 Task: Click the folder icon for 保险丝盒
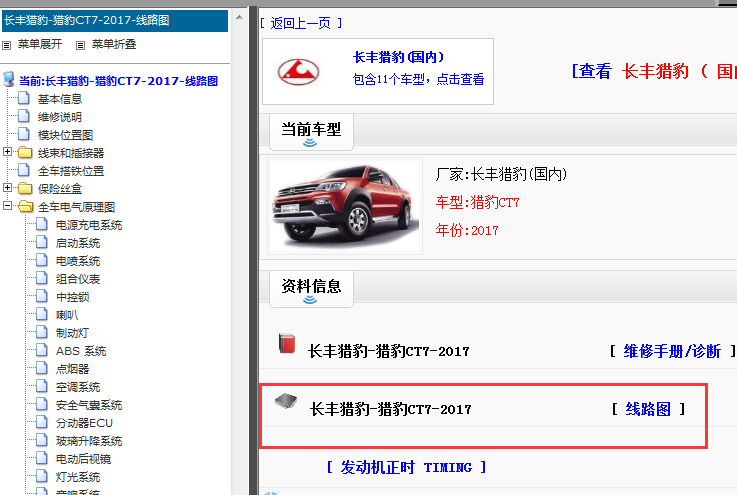click(x=25, y=189)
